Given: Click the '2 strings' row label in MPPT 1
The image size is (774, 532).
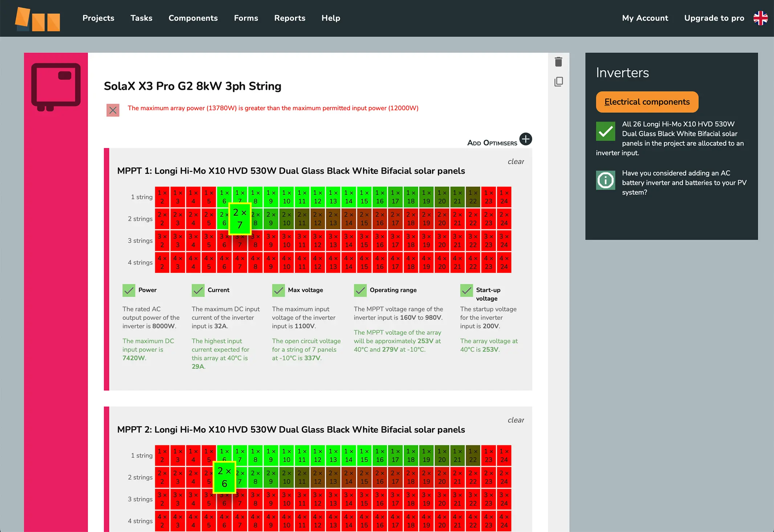Looking at the screenshot, I should tap(140, 219).
